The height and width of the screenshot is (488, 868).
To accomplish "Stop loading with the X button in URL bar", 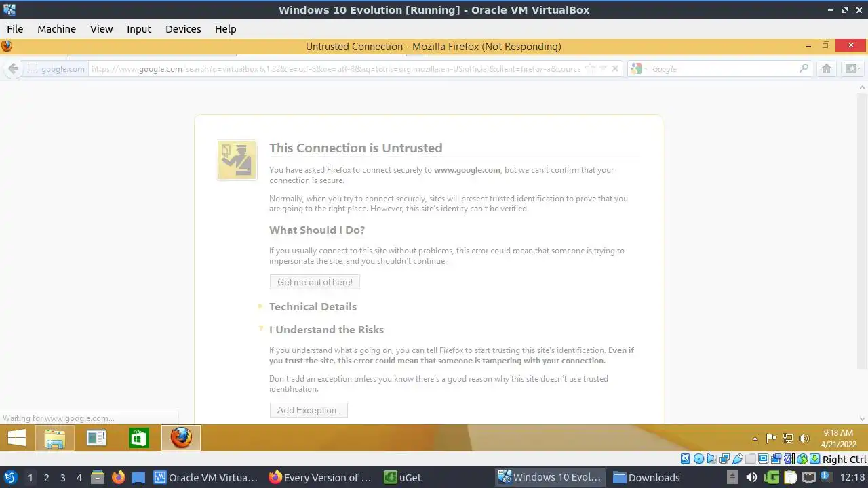I will tap(615, 68).
